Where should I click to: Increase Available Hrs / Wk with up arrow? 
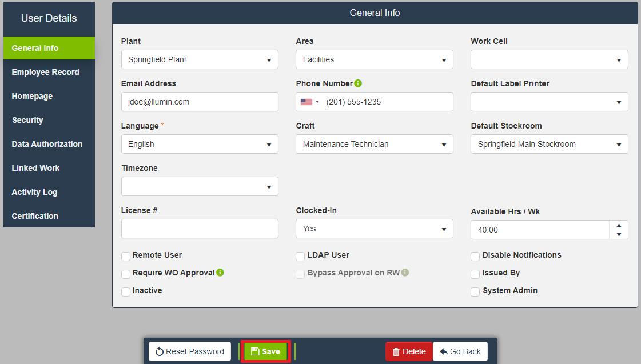(x=619, y=225)
